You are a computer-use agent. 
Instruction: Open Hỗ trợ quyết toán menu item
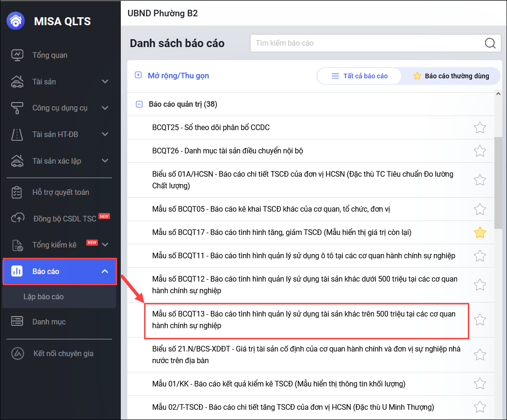pos(61,192)
